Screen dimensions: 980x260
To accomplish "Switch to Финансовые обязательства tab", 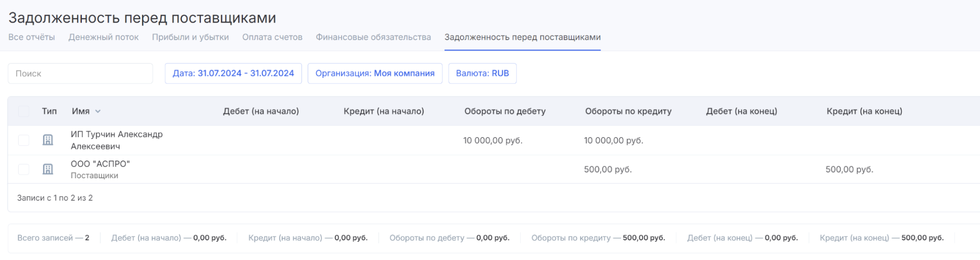I will point(374,37).
